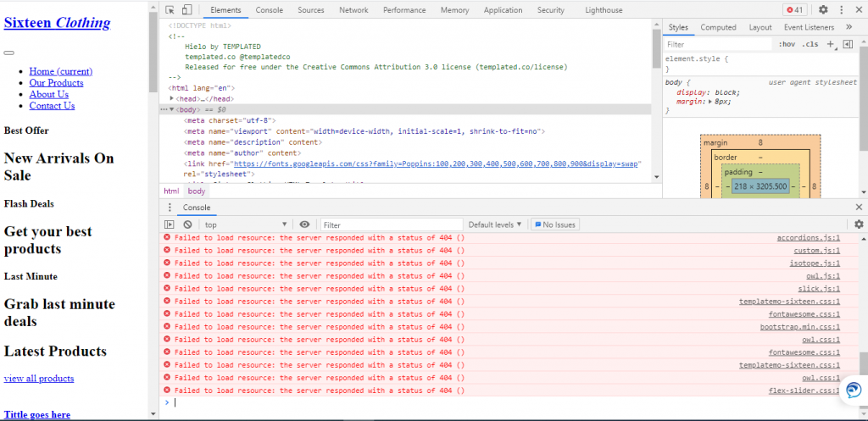Screen dimensions: 868x421
Task: Activate the inspect element picker icon
Action: point(170,10)
